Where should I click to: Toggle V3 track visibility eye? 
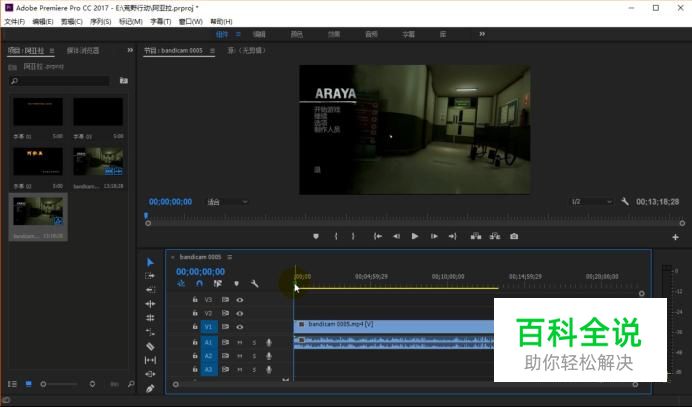click(x=240, y=299)
